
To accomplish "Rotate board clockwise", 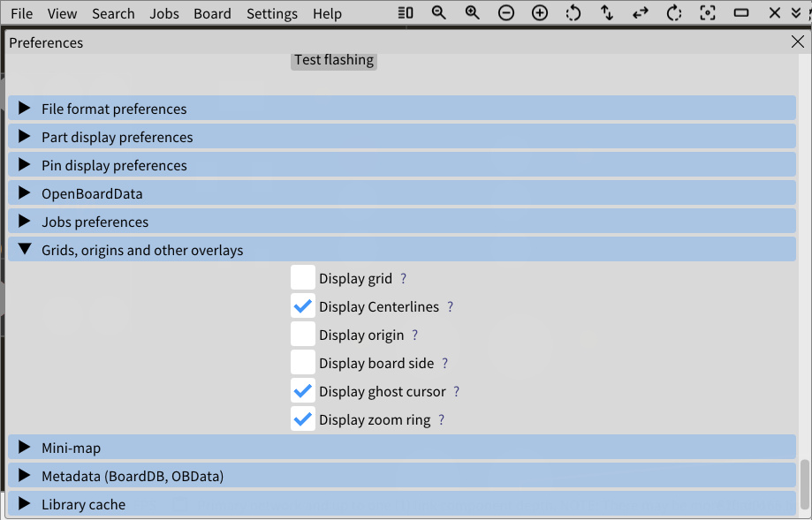I will pos(674,13).
